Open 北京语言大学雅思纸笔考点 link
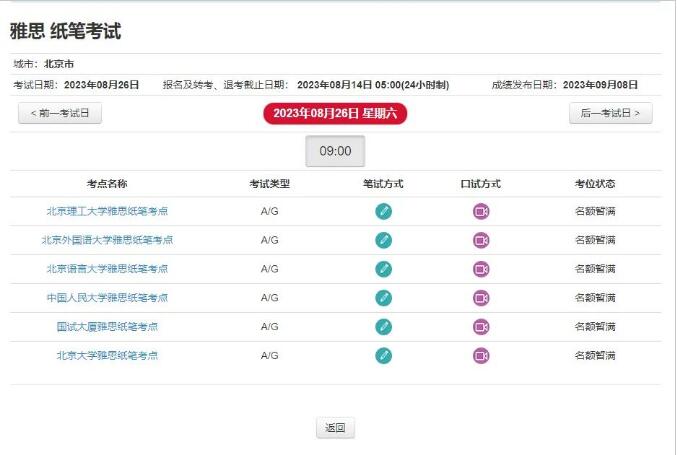Viewport: 678px width, 455px height. [107, 269]
